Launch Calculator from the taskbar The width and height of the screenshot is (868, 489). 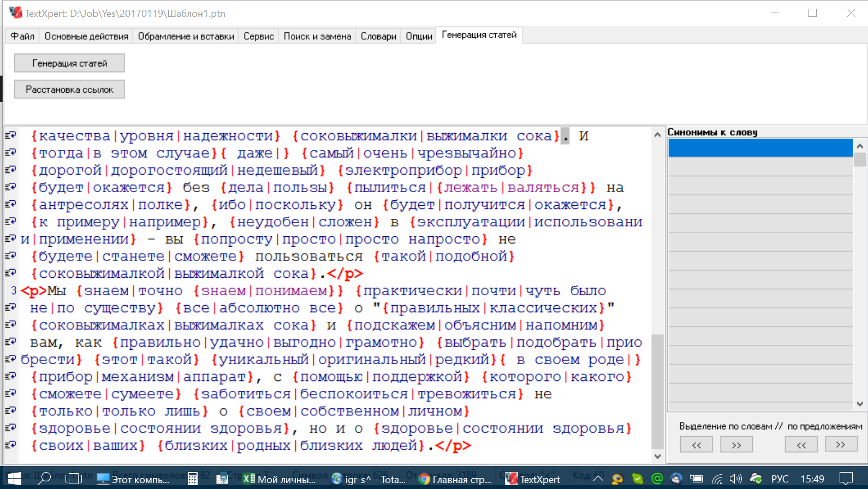point(192,479)
